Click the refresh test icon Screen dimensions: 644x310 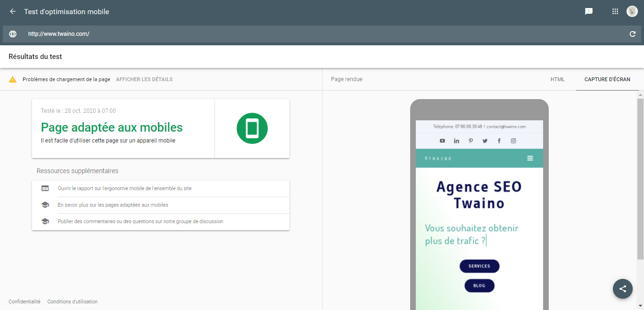click(633, 34)
